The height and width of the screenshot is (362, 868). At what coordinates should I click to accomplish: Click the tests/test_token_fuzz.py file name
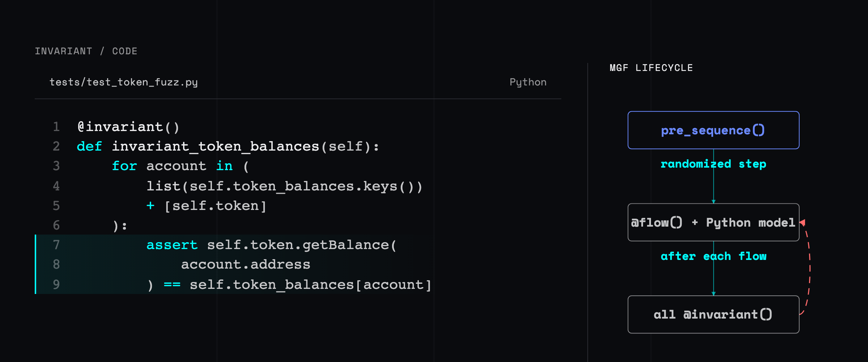124,82
